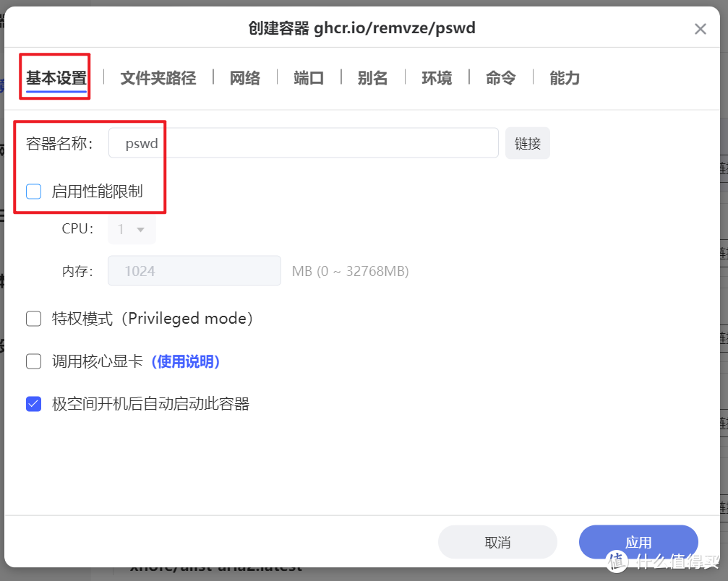
Task: Select the 能力 tab
Action: (x=564, y=78)
